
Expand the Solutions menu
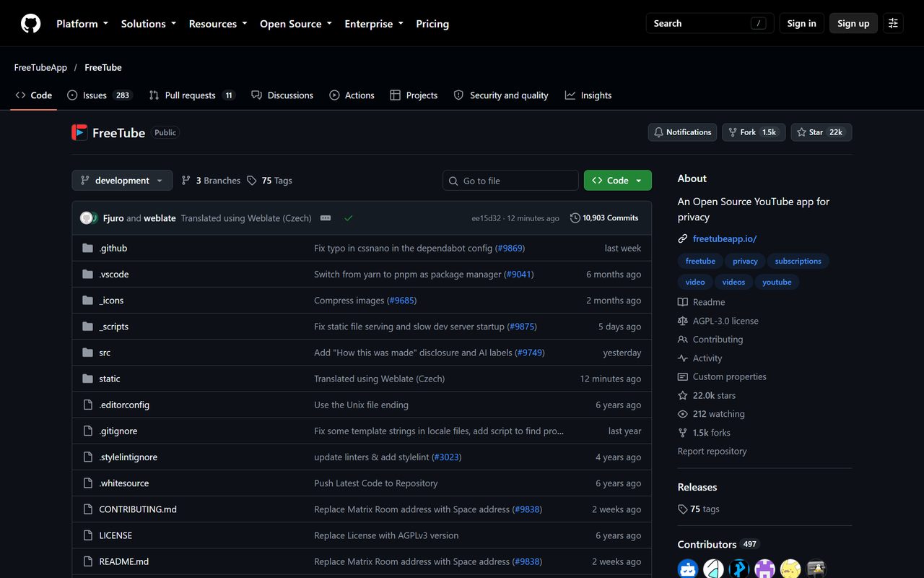click(x=149, y=24)
